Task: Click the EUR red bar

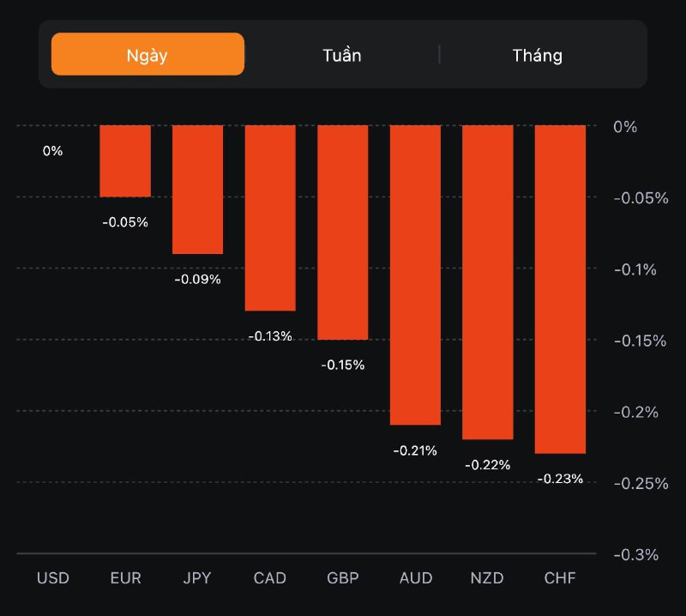Action: tap(125, 161)
